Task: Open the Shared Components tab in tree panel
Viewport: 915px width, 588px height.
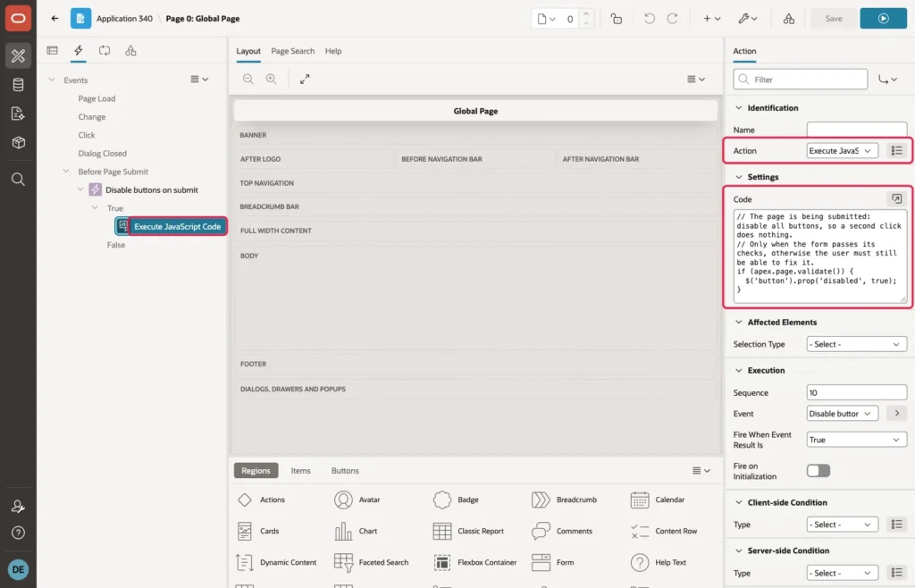Action: pos(130,51)
